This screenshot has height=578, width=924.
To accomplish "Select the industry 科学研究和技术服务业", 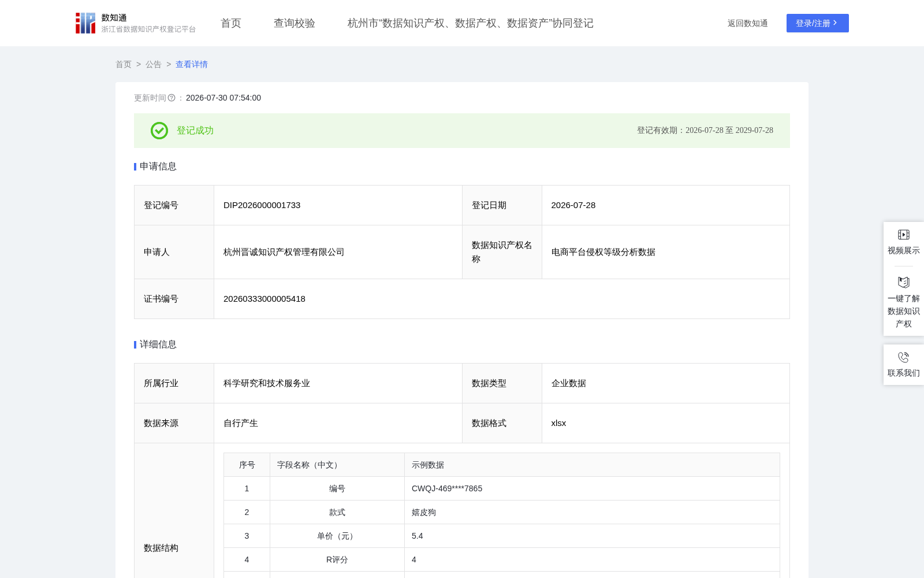I will (x=267, y=383).
